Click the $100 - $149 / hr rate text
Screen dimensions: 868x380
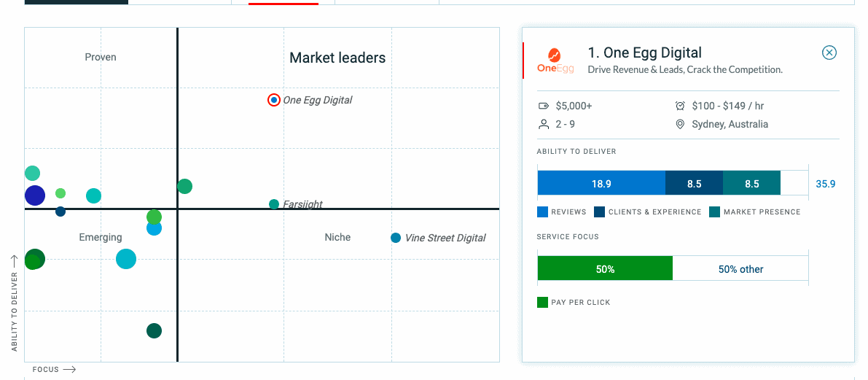[728, 106]
